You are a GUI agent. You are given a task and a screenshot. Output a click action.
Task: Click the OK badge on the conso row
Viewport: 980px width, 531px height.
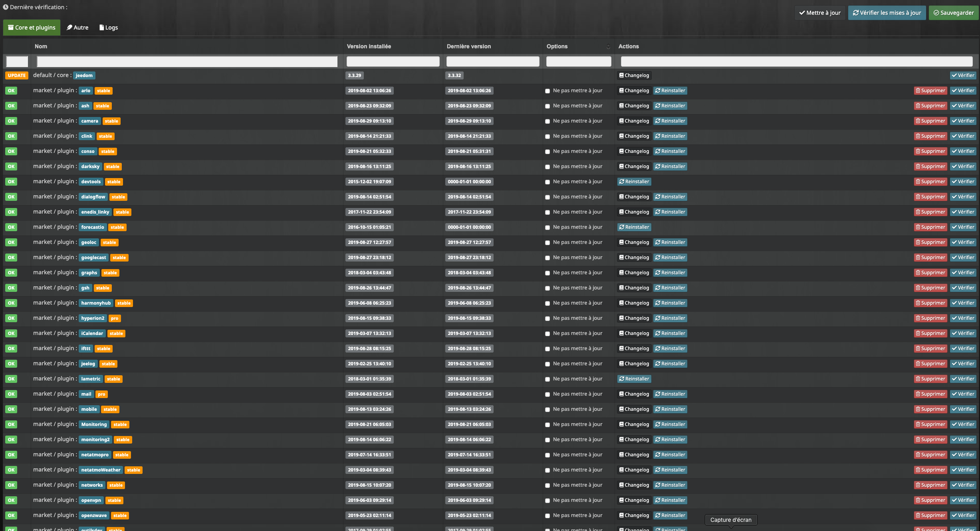point(11,151)
